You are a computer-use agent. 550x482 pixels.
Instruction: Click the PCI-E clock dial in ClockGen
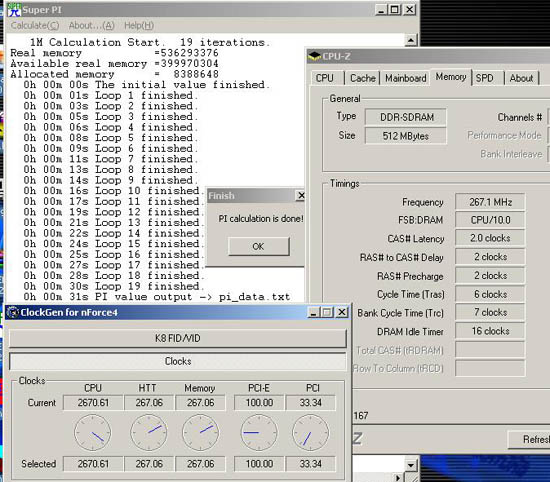[259, 433]
